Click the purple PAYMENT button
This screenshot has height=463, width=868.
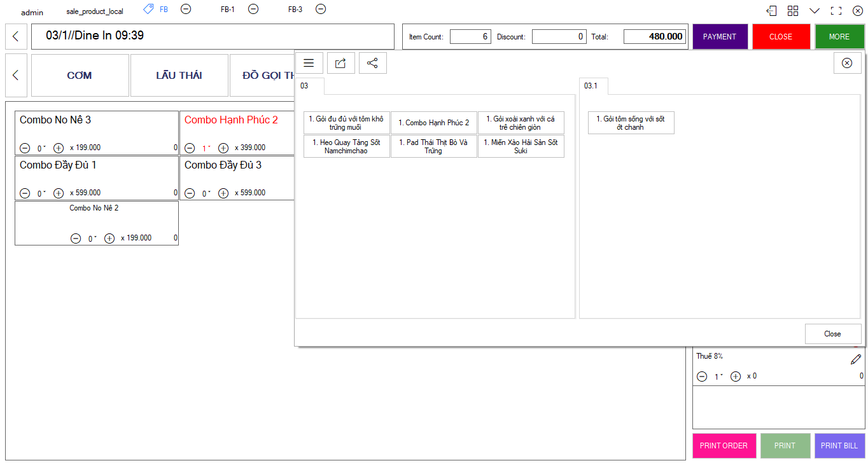[719, 37]
